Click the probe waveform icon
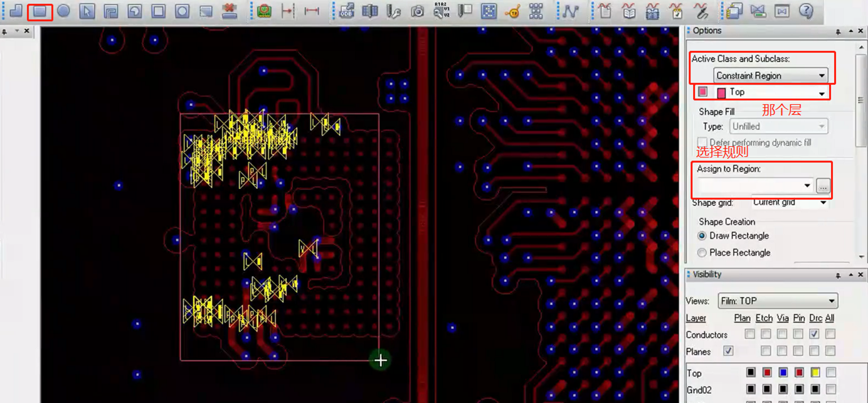Viewport: 868px width, 403px height. 700,11
